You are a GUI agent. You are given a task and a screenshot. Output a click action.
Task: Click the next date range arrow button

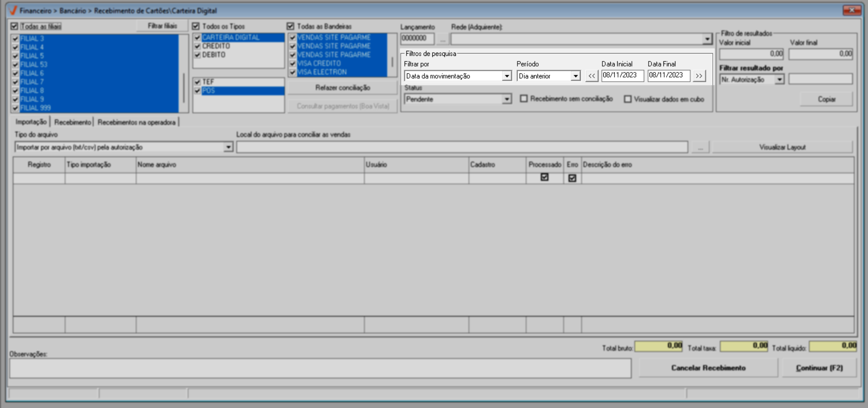699,76
